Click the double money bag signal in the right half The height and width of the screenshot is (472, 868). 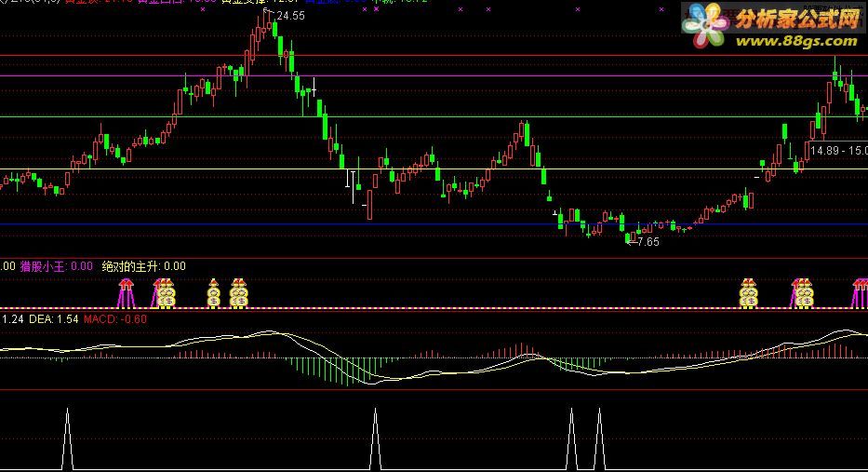click(x=748, y=293)
